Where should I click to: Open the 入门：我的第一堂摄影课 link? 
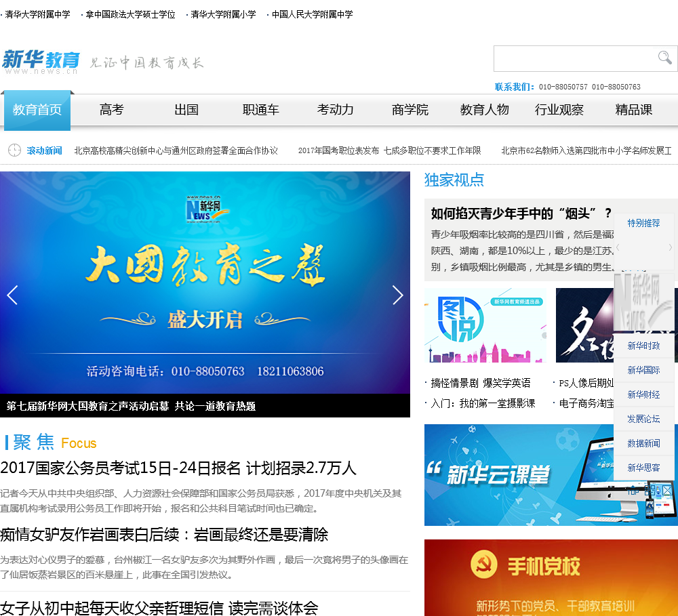483,403
